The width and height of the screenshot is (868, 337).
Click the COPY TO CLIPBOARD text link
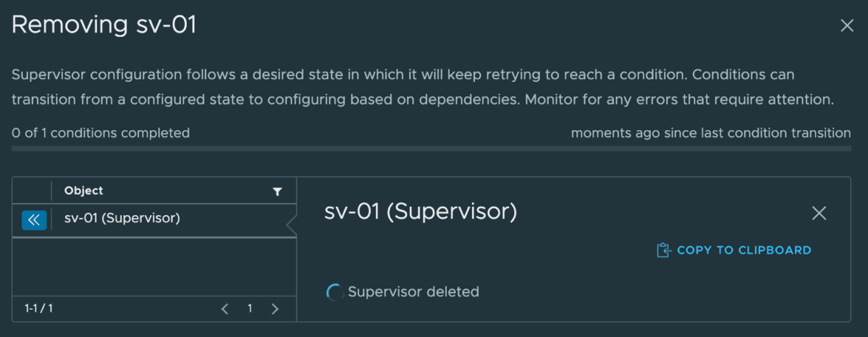pyautogui.click(x=744, y=250)
